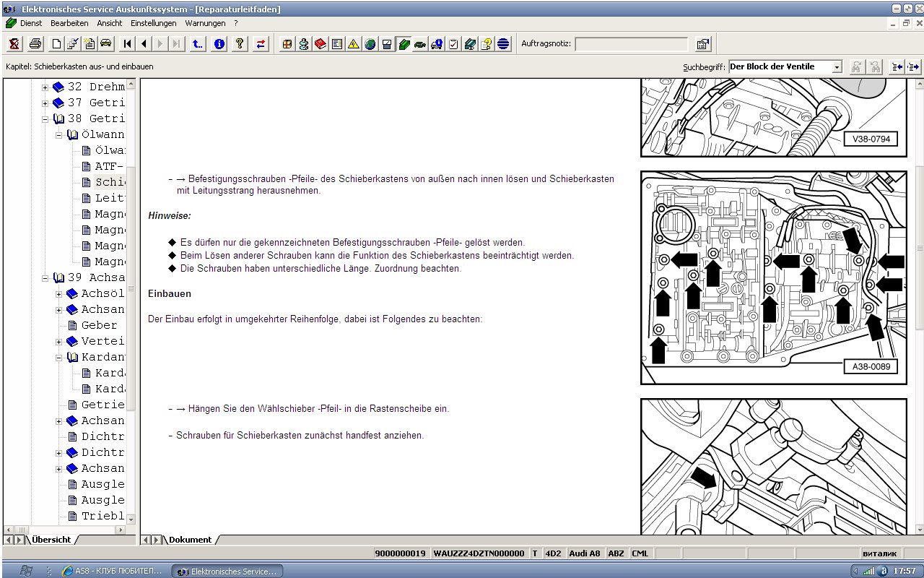Expand the '32 Drehm' tree node

(45, 87)
